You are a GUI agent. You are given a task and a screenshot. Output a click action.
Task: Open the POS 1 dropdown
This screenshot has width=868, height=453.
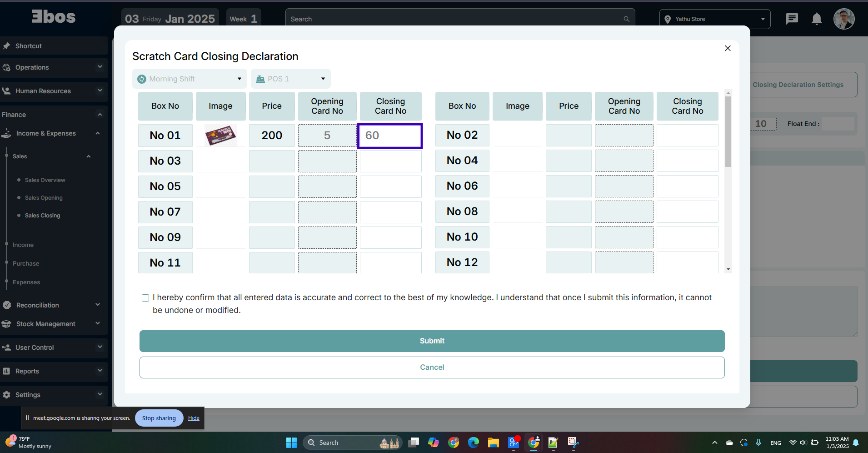291,79
